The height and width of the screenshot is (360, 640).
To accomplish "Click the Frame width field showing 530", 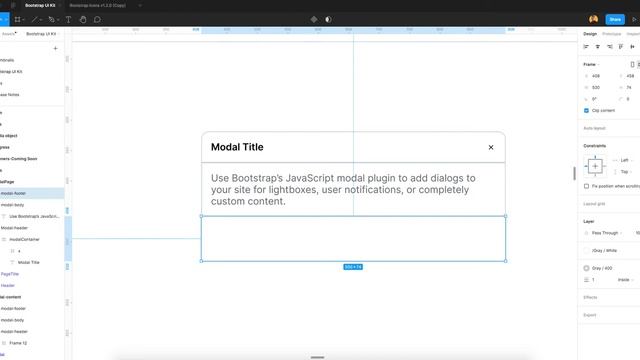I will [x=596, y=88].
